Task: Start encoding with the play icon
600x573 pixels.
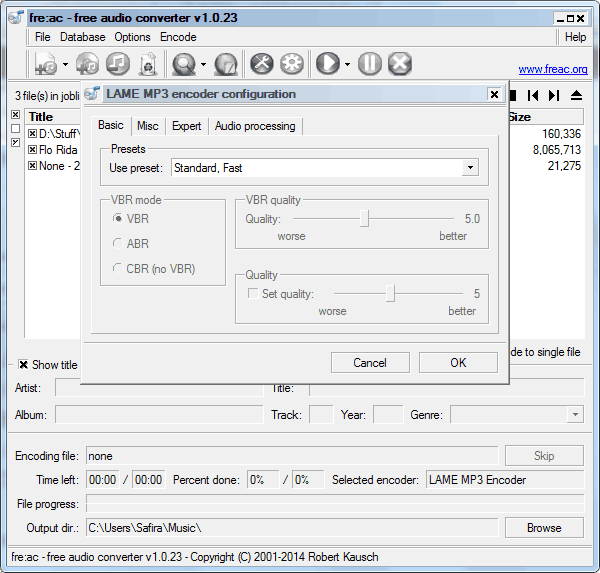Action: (328, 64)
